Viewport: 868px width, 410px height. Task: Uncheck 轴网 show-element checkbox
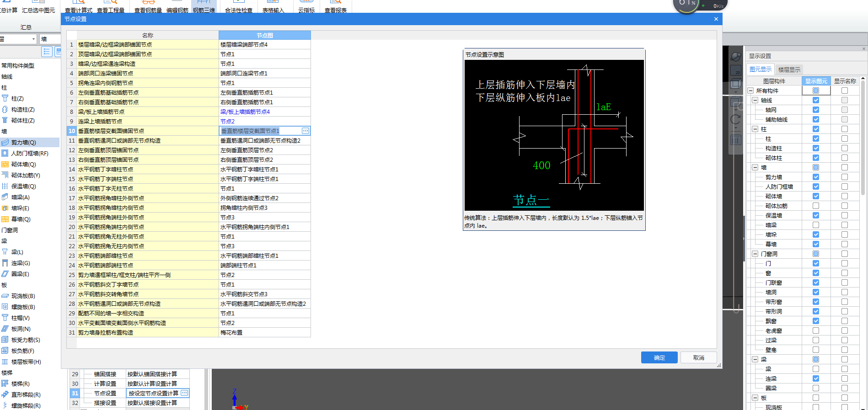(816, 110)
